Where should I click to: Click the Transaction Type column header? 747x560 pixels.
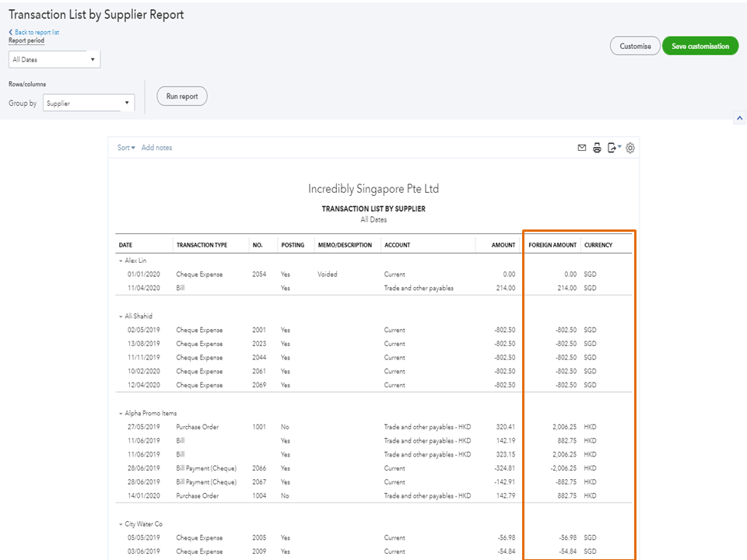[202, 245]
